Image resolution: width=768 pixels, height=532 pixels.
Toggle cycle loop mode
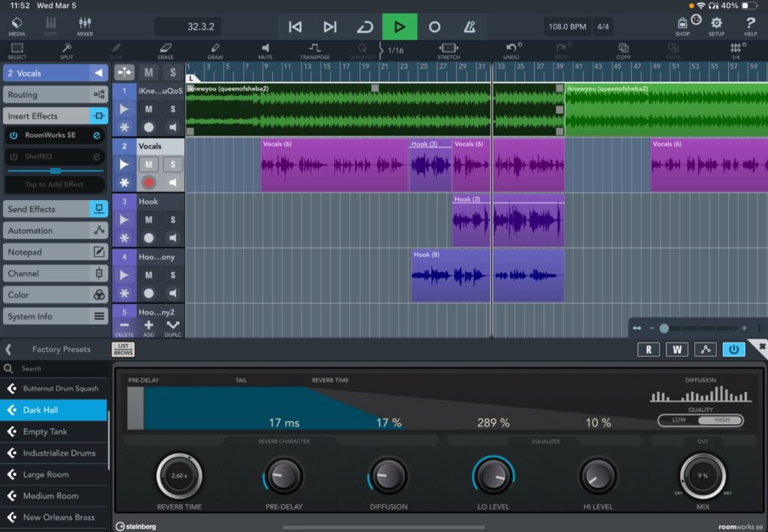tap(365, 27)
